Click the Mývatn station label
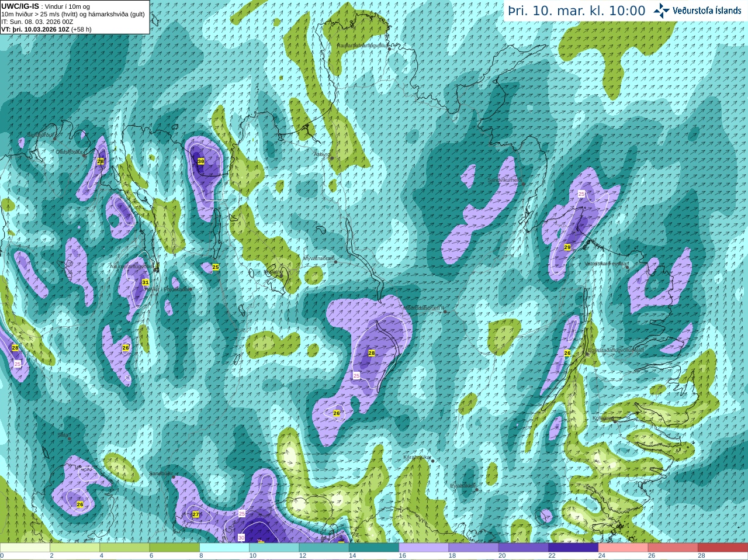This screenshot has width=748, height=560. pyautogui.click(x=273, y=272)
